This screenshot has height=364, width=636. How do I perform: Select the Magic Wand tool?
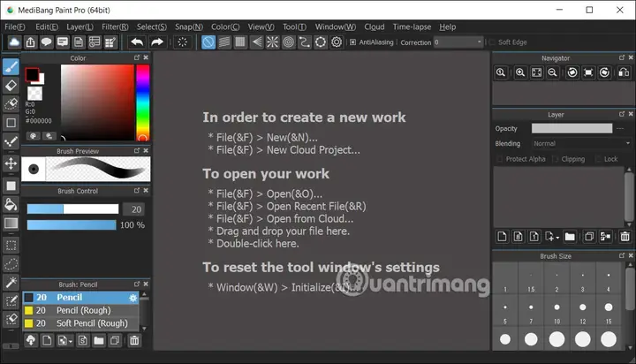pos(11,282)
